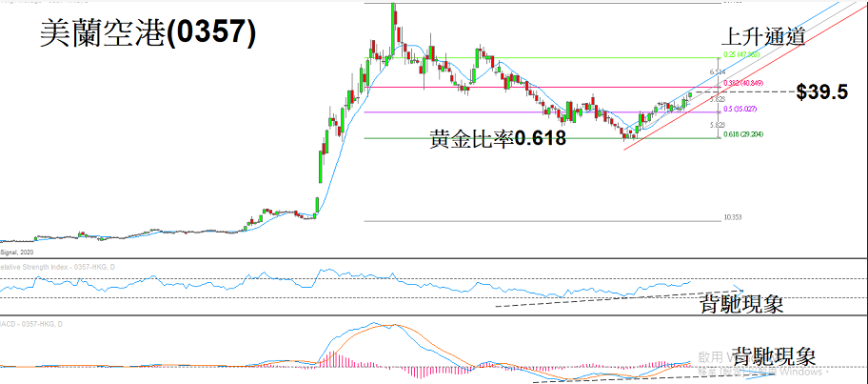The image size is (868, 384).
Task: Select the 上升通道 annotation label
Action: pyautogui.click(x=764, y=37)
